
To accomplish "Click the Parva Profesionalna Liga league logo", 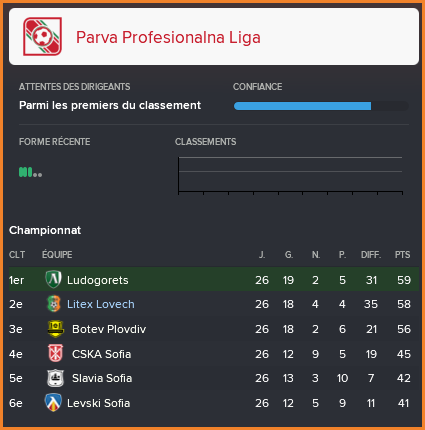I will 42,36.
